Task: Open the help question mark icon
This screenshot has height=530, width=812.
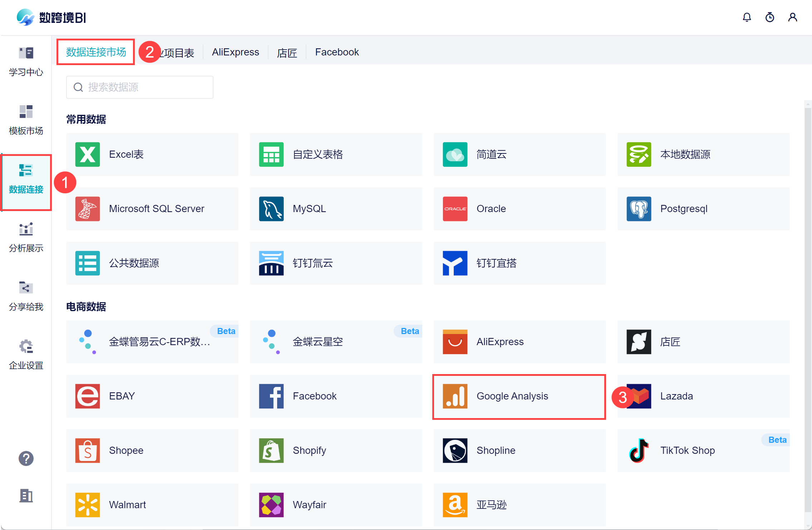Action: pos(26,458)
